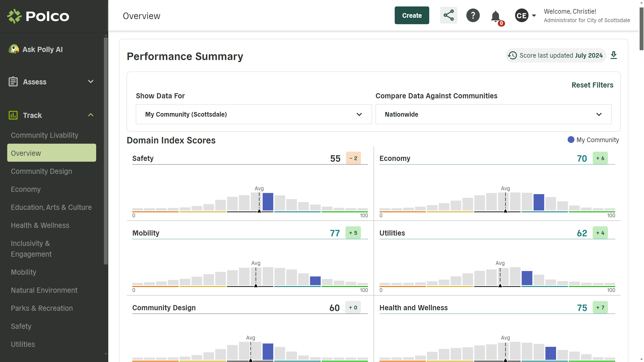Select Overview in the sidebar
The height and width of the screenshot is (362, 644).
52,153
